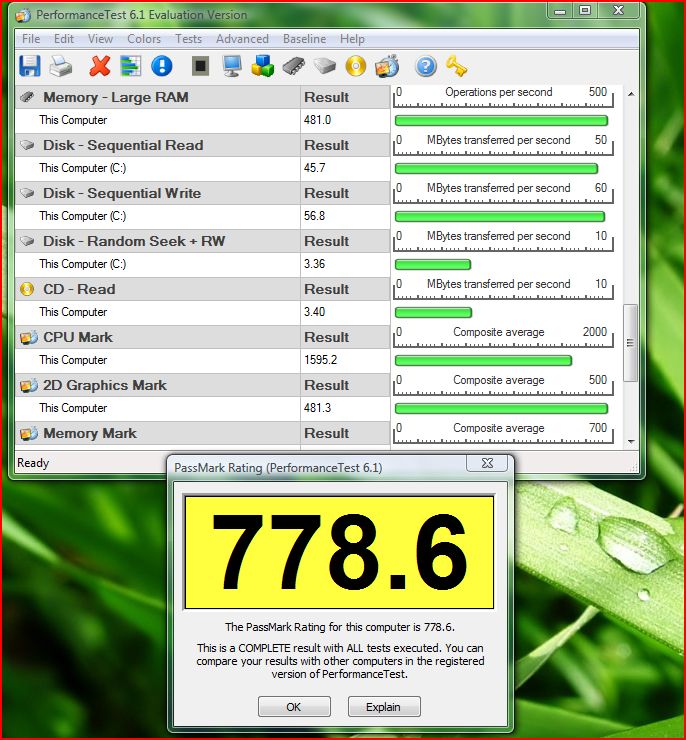
Task: Click the results list scroll up arrow
Action: coord(631,94)
